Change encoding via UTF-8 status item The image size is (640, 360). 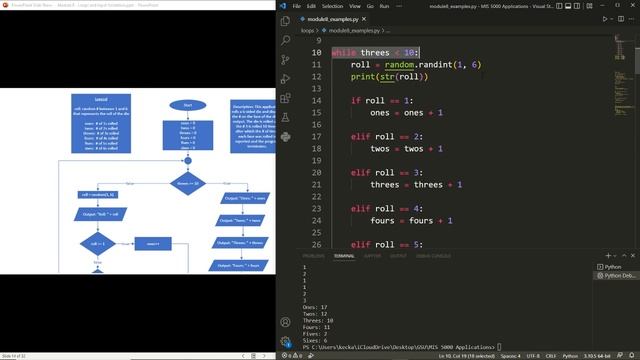point(533,356)
